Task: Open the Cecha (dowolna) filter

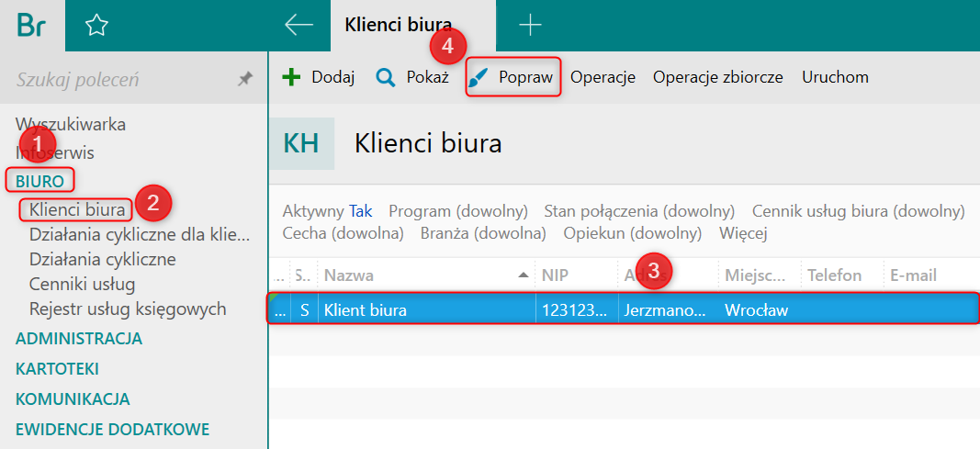Action: tap(344, 233)
